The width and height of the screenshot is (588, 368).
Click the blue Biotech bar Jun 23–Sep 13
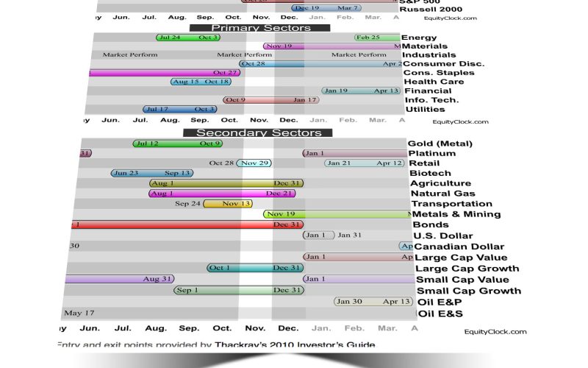point(152,173)
